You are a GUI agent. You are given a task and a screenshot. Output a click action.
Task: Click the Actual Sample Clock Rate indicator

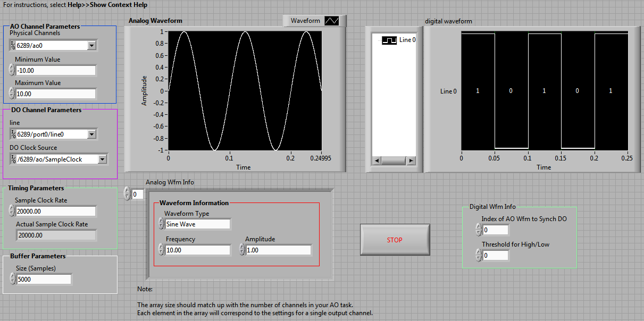pyautogui.click(x=56, y=235)
